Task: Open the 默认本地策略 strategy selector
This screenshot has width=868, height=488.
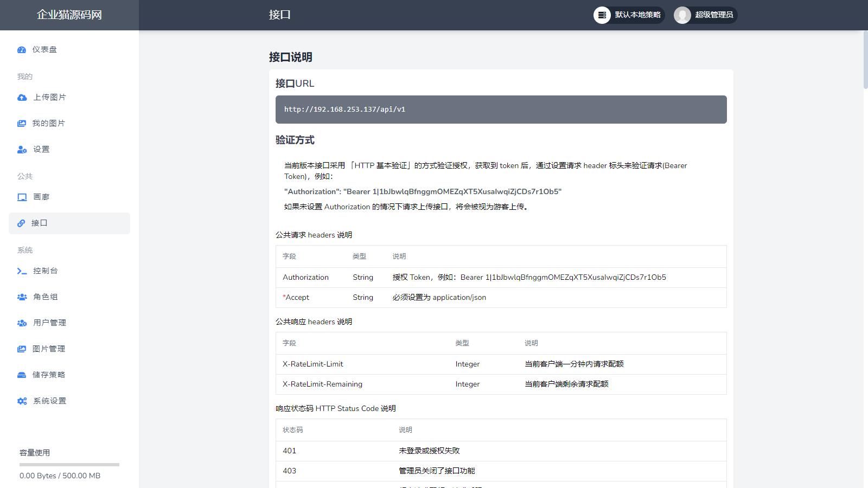Action: coord(629,15)
